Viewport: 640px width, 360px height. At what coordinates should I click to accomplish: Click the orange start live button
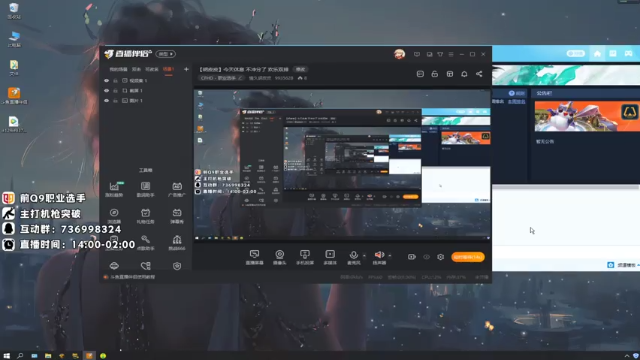click(468, 257)
